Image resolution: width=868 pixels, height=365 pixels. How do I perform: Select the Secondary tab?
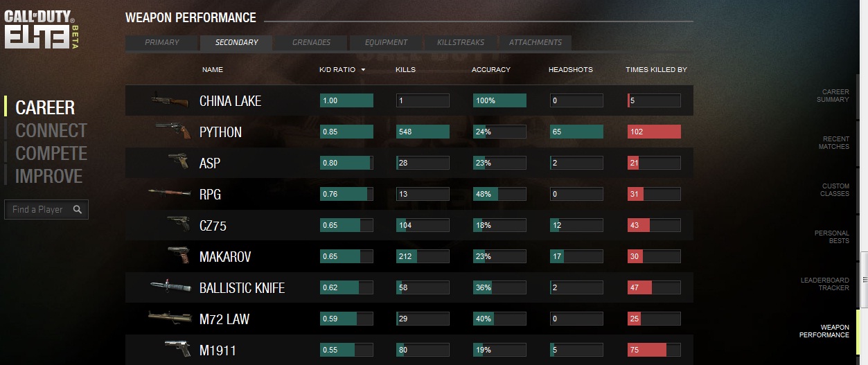click(x=236, y=43)
